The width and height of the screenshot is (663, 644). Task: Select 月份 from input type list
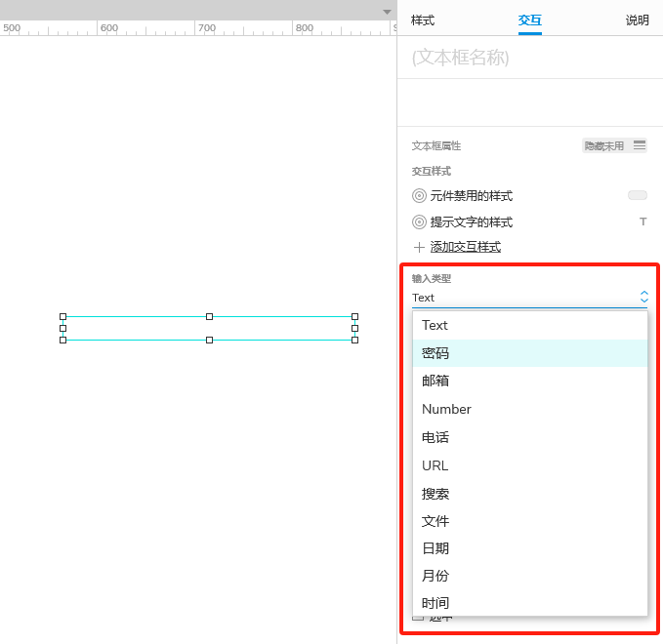point(530,576)
